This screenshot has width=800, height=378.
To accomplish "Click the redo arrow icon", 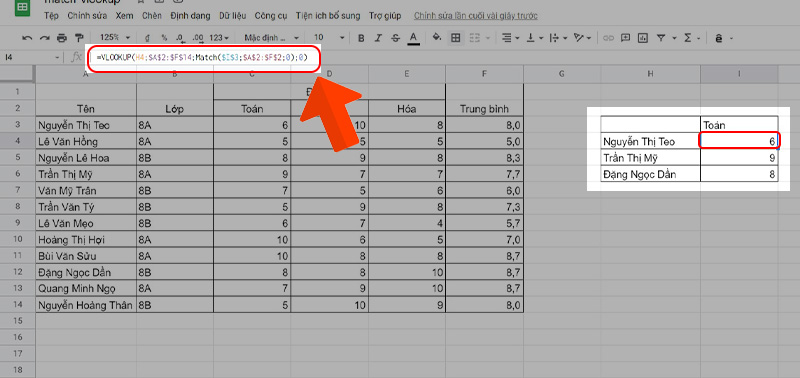I will click(44, 38).
